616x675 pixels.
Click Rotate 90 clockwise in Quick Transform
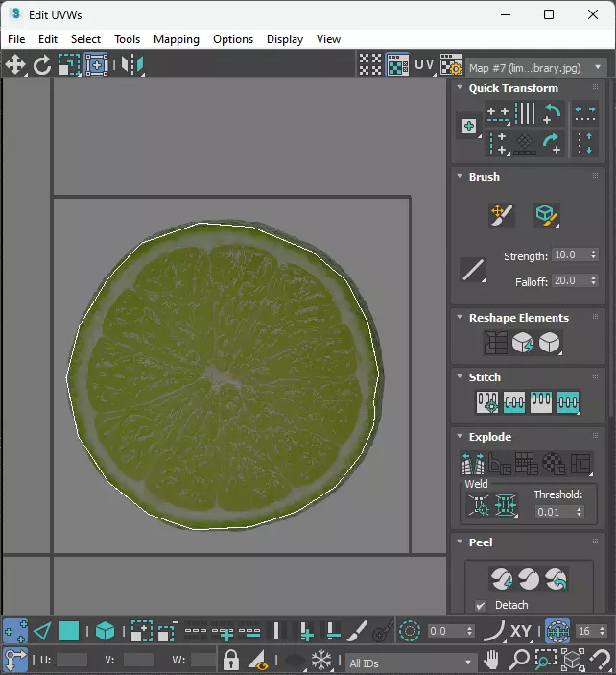click(x=552, y=143)
